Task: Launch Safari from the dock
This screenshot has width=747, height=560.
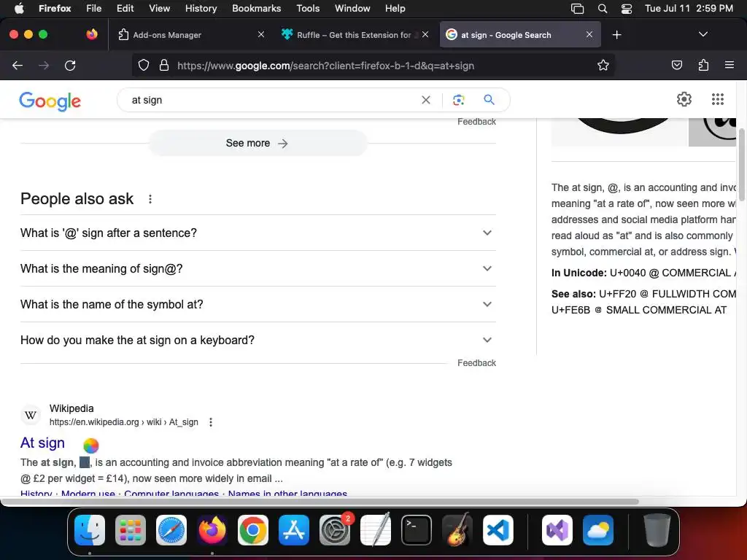Action: pyautogui.click(x=171, y=530)
